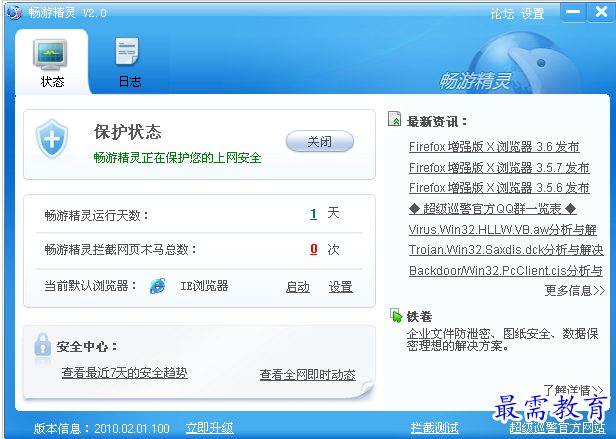Click the 关闭 protection button
This screenshot has width=616, height=439.
click(x=320, y=141)
